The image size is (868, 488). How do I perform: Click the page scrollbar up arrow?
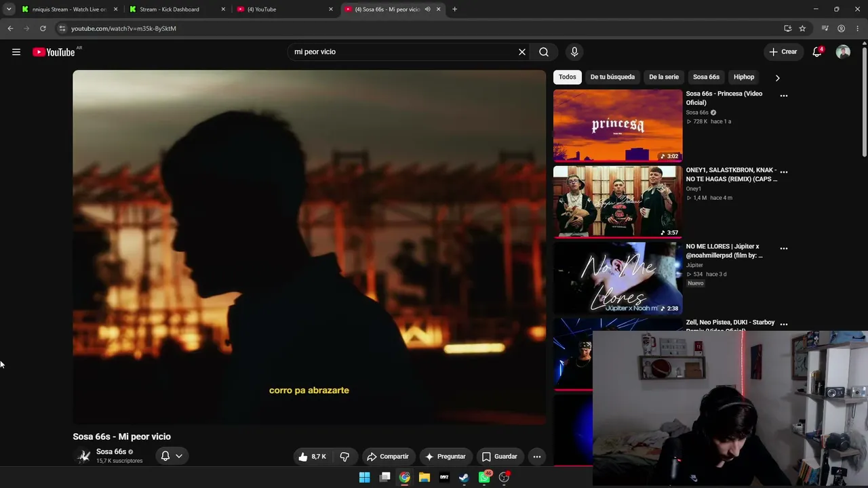865,44
